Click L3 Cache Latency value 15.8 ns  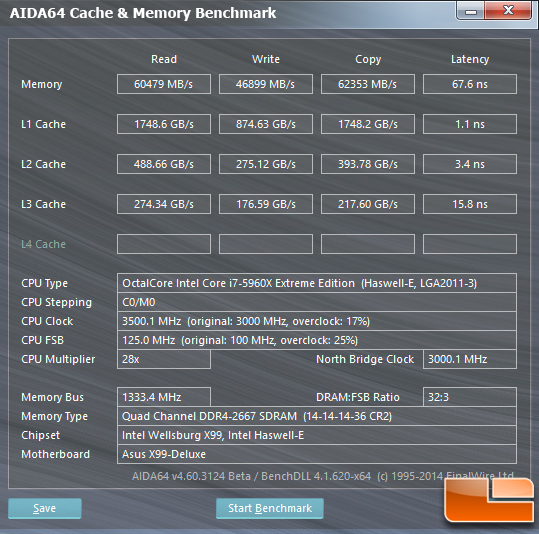tap(470, 204)
